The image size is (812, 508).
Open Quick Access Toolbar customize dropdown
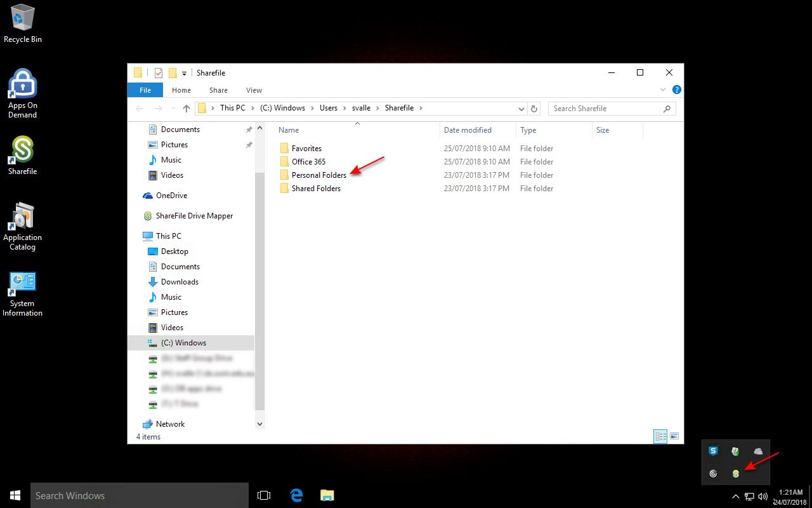click(184, 73)
